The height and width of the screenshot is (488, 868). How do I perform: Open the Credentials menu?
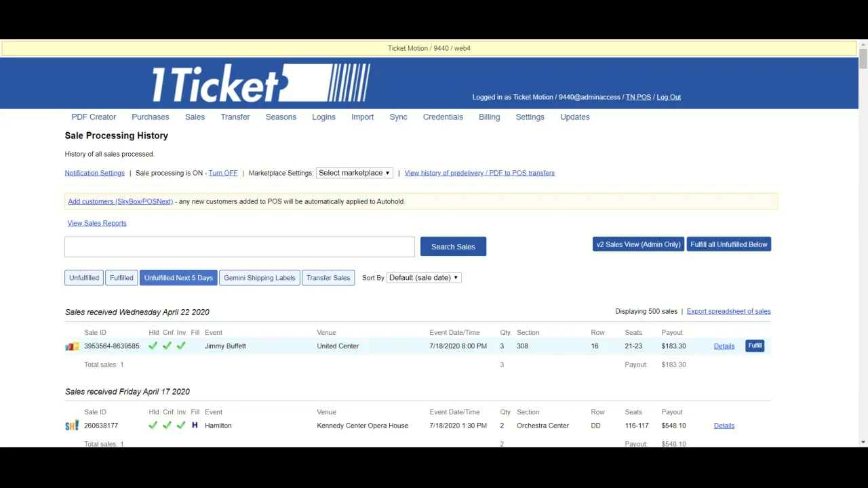coord(443,117)
